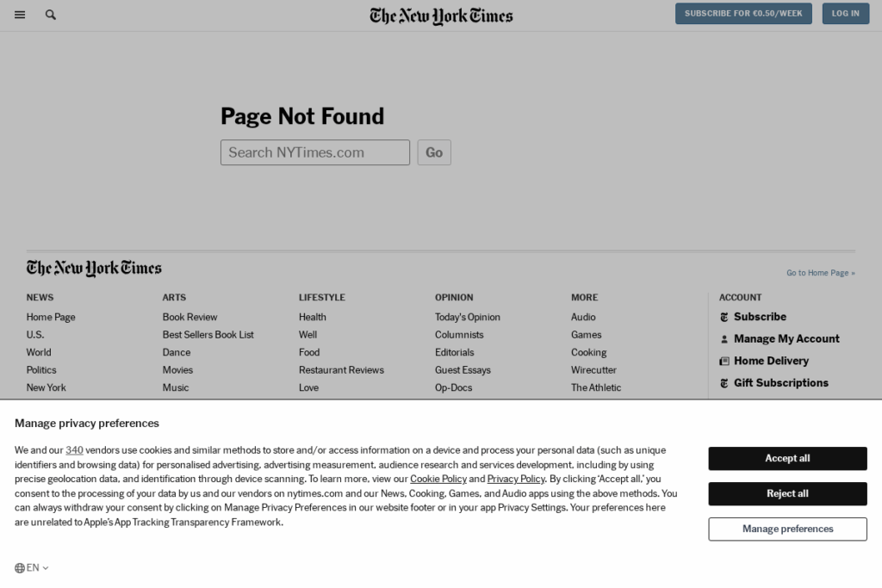Open the hamburger navigation menu
Viewport: 882px width, 588px height.
tap(20, 14)
